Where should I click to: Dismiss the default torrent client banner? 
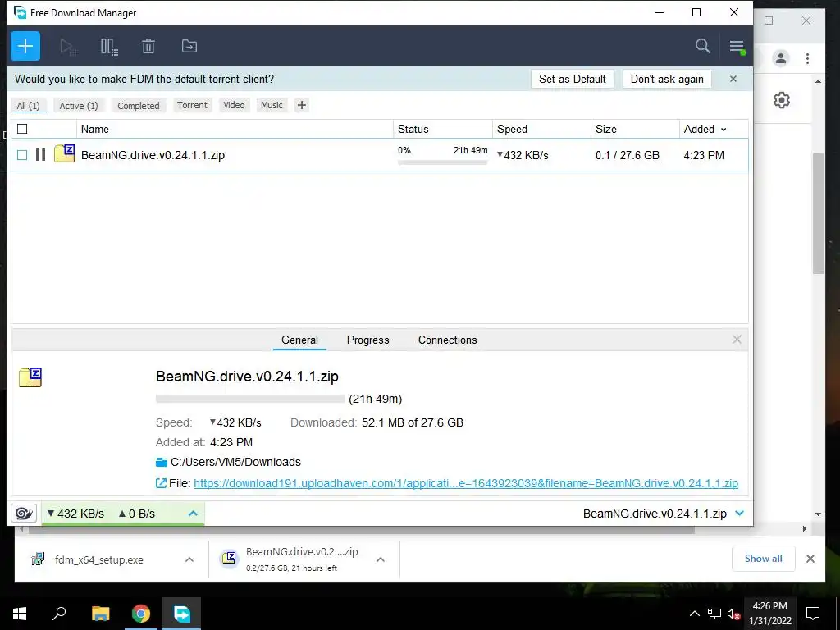733,79
